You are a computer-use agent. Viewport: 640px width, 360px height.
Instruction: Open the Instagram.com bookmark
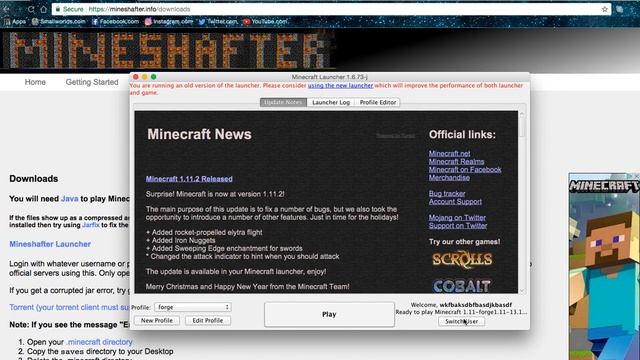[169, 22]
